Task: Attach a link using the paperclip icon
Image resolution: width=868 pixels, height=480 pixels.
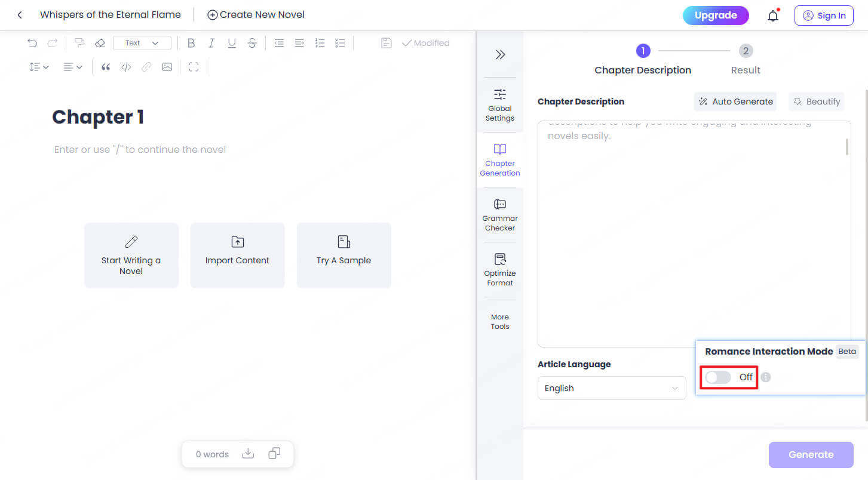Action: [x=146, y=66]
